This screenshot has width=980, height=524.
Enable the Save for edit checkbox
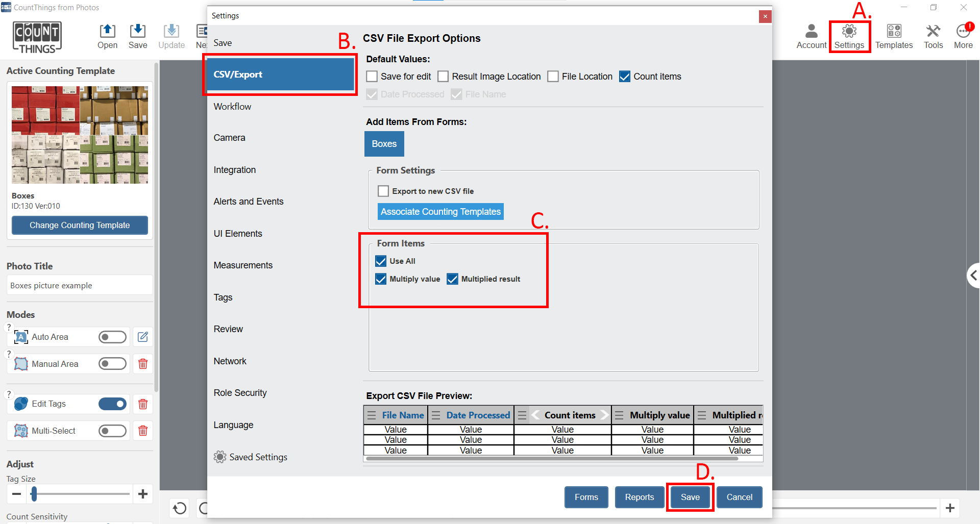coord(372,77)
